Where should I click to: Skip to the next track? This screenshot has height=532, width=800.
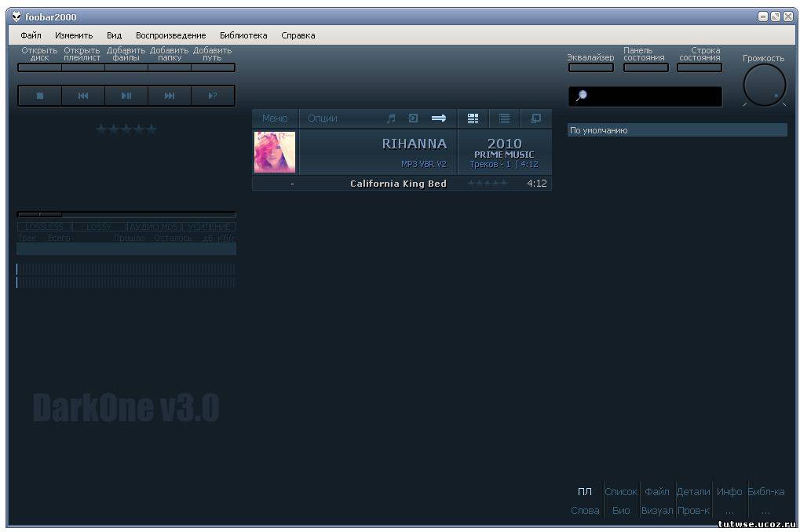click(170, 96)
